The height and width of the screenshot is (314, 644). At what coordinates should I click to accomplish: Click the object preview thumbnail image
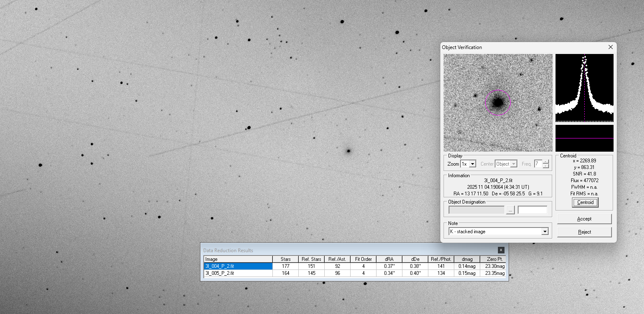(x=498, y=103)
